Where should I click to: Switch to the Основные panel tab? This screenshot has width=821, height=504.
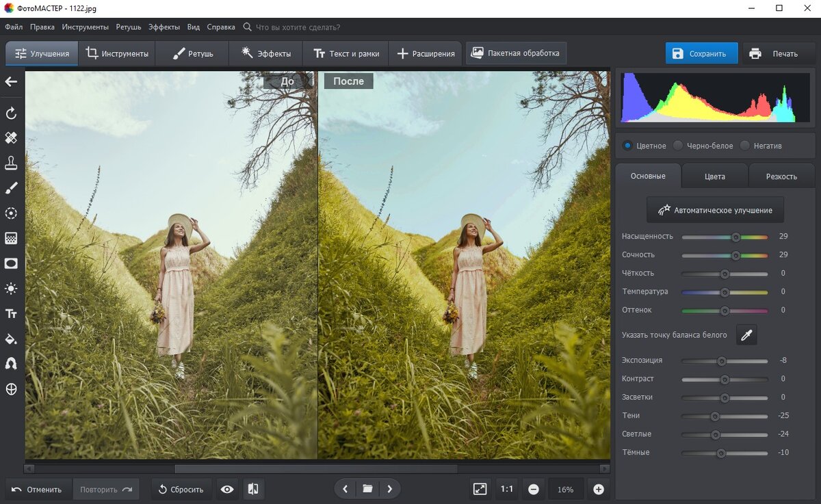(x=648, y=176)
